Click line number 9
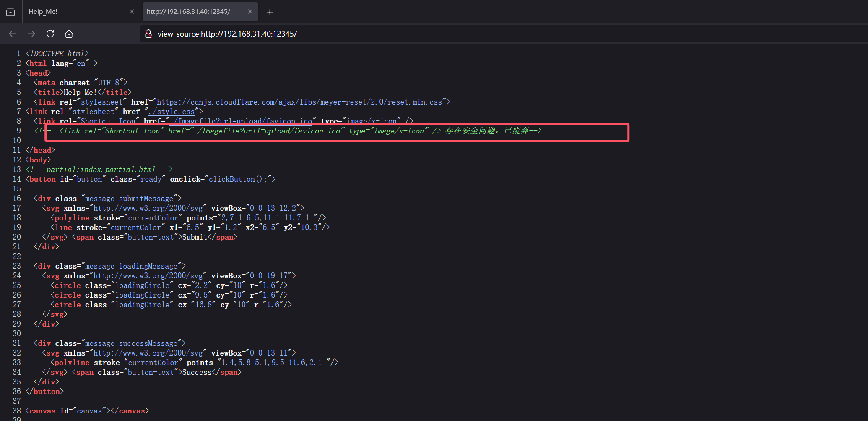The height and width of the screenshot is (421, 868). 18,131
